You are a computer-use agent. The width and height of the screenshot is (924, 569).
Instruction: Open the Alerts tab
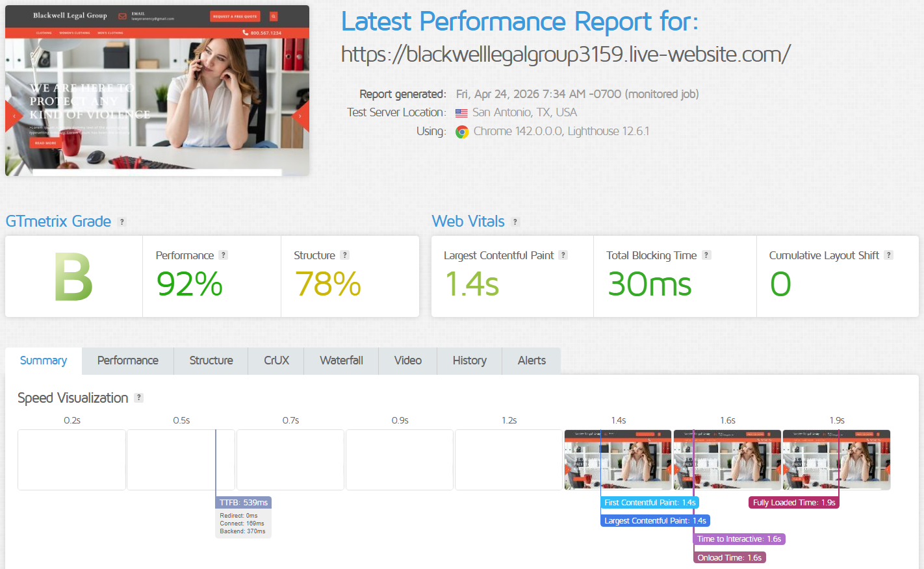coord(532,360)
